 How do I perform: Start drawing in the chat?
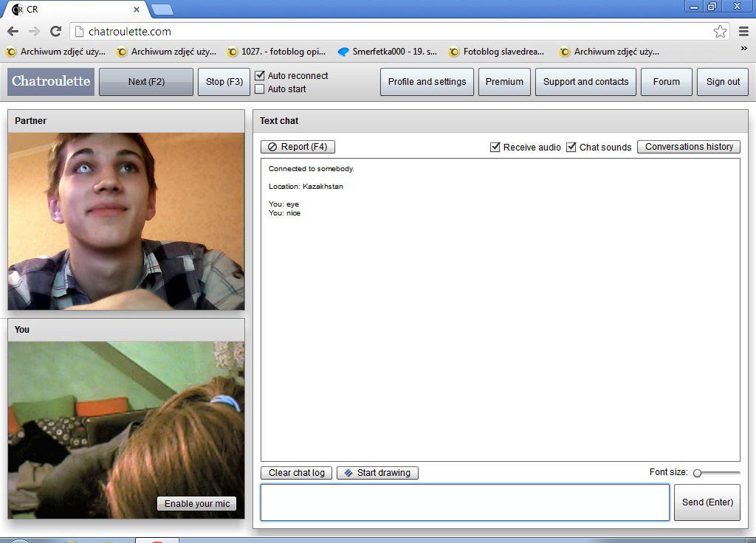tap(377, 473)
